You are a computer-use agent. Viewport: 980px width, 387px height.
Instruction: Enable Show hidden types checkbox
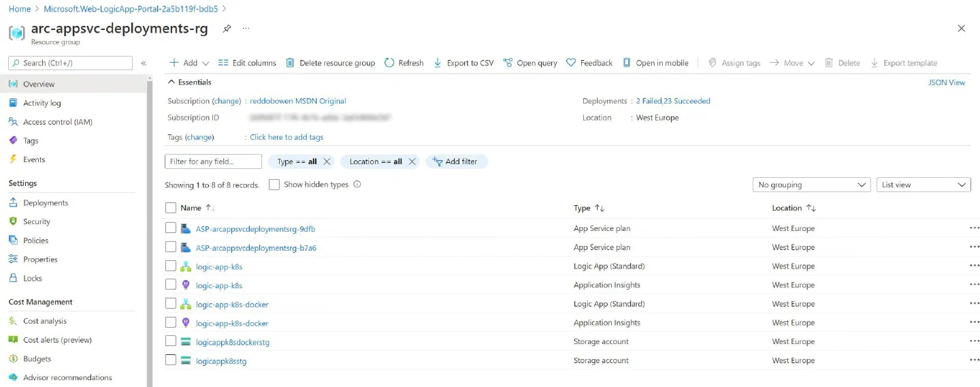pyautogui.click(x=274, y=184)
